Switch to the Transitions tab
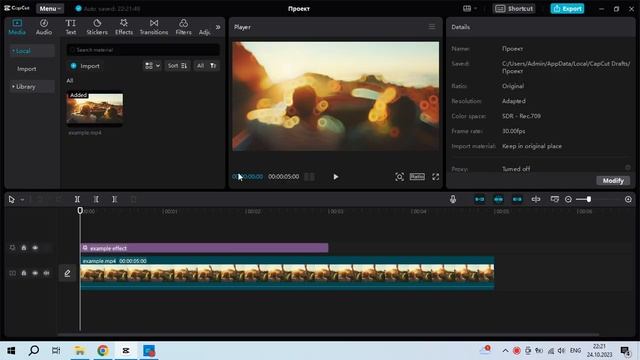The image size is (640, 360). [154, 27]
